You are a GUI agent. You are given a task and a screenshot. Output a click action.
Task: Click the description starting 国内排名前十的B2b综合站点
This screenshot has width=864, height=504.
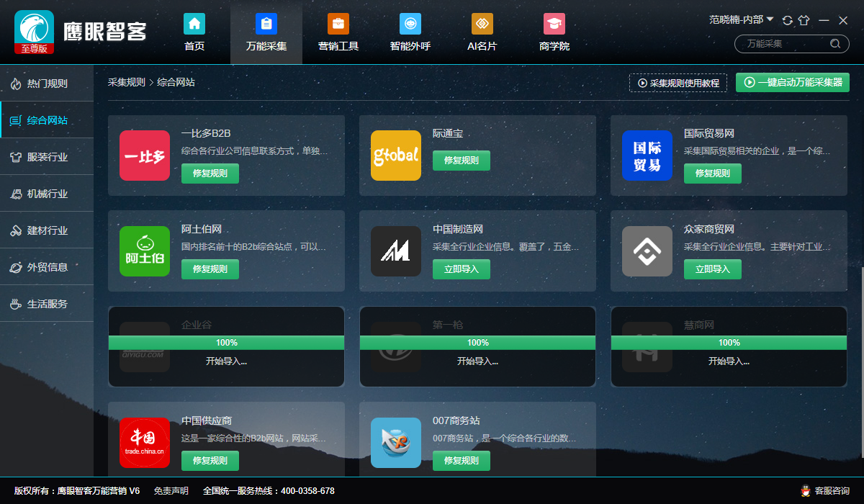tap(254, 247)
